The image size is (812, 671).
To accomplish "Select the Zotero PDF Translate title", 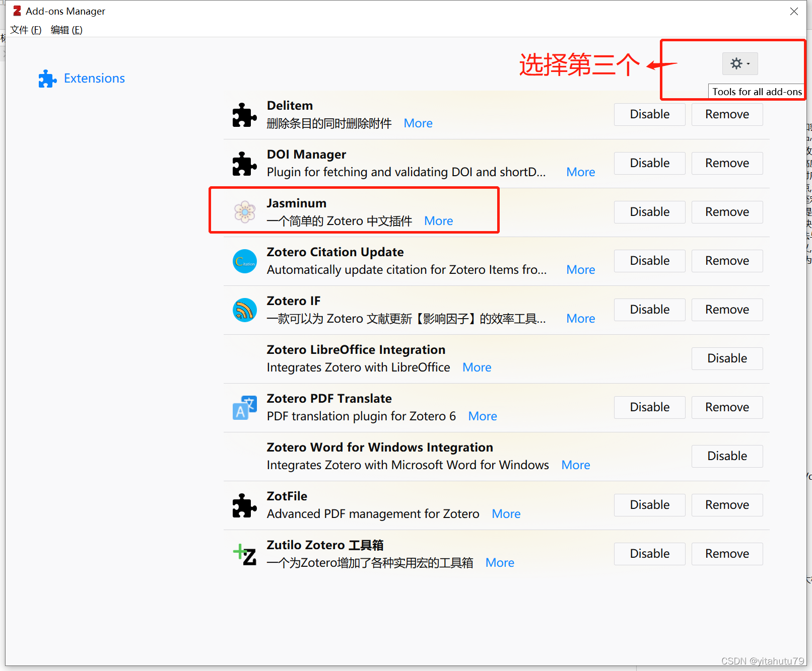I will tap(329, 399).
